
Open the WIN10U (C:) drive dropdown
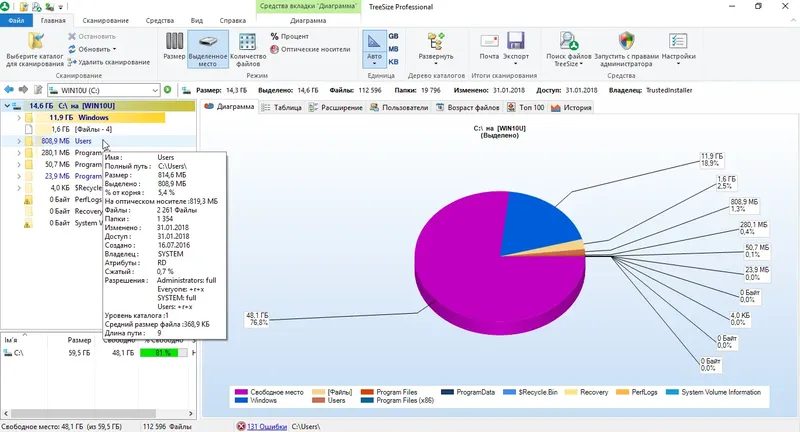[x=155, y=90]
